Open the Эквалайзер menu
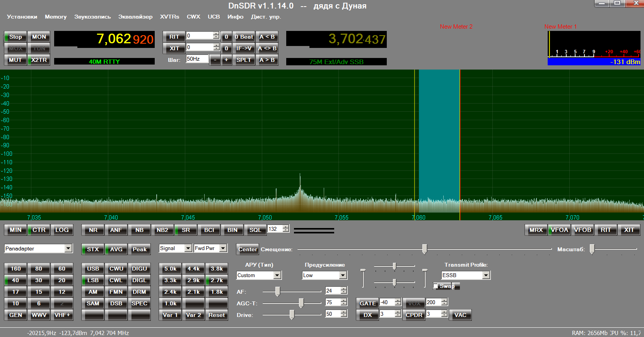The image size is (644, 337). [x=135, y=17]
